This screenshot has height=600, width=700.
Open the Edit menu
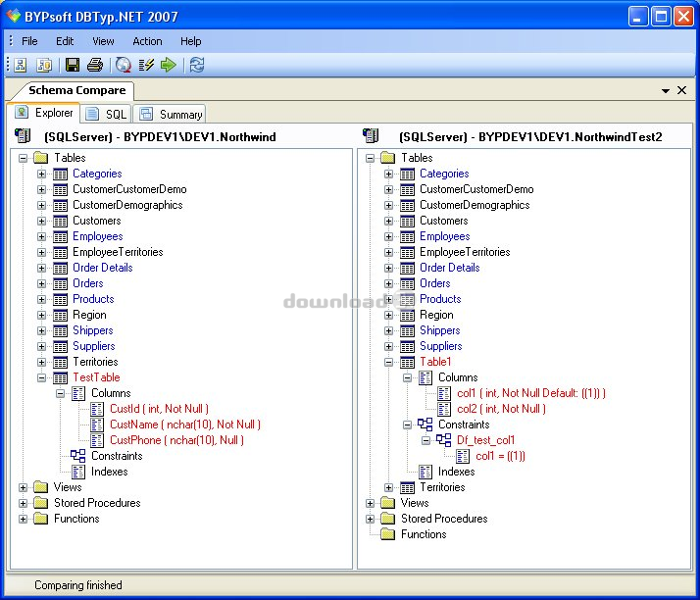65,41
